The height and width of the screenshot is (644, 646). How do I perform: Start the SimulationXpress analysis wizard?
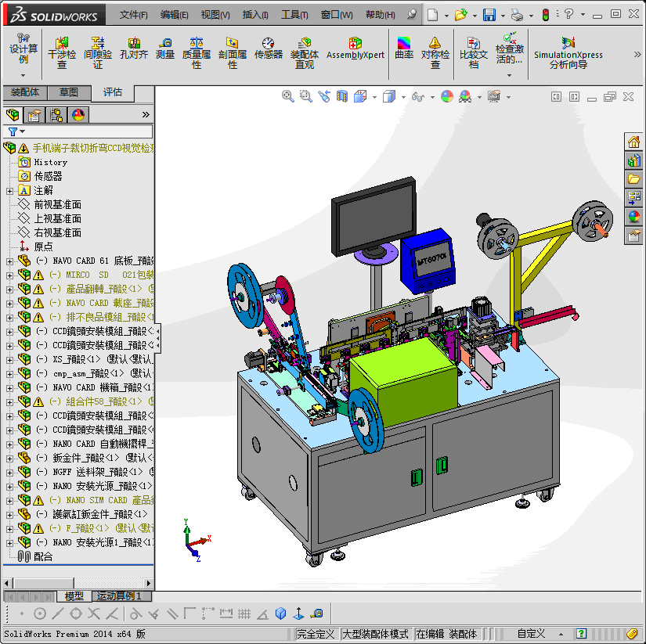pos(568,52)
